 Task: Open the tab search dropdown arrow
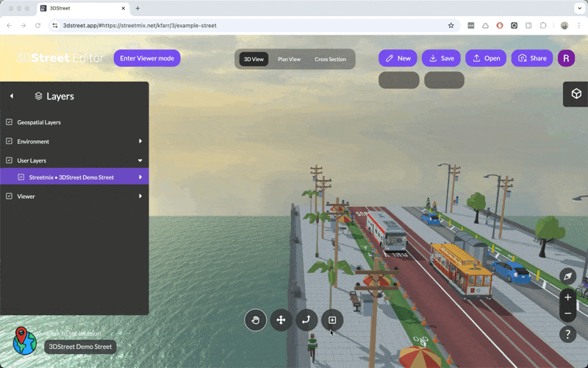(x=579, y=8)
